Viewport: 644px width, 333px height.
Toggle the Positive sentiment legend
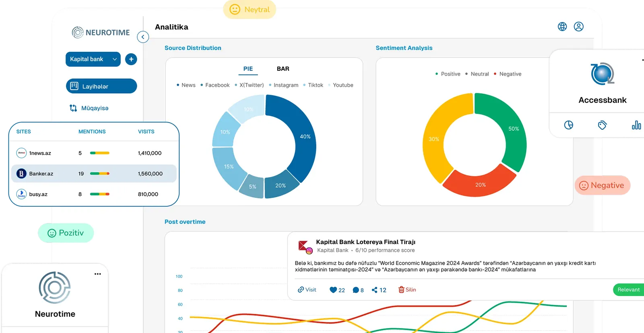point(448,74)
